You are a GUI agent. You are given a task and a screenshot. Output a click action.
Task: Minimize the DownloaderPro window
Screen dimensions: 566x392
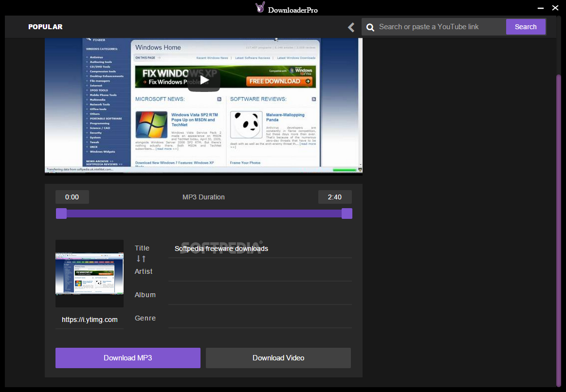click(540, 8)
